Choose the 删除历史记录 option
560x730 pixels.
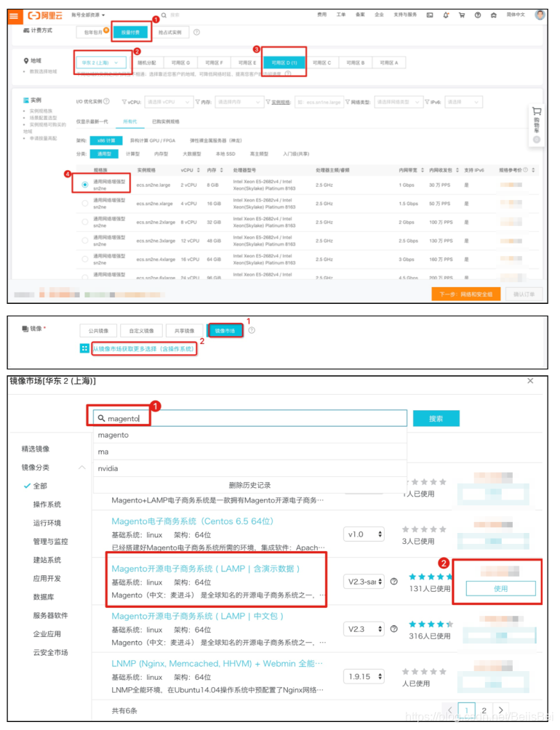tap(250, 485)
